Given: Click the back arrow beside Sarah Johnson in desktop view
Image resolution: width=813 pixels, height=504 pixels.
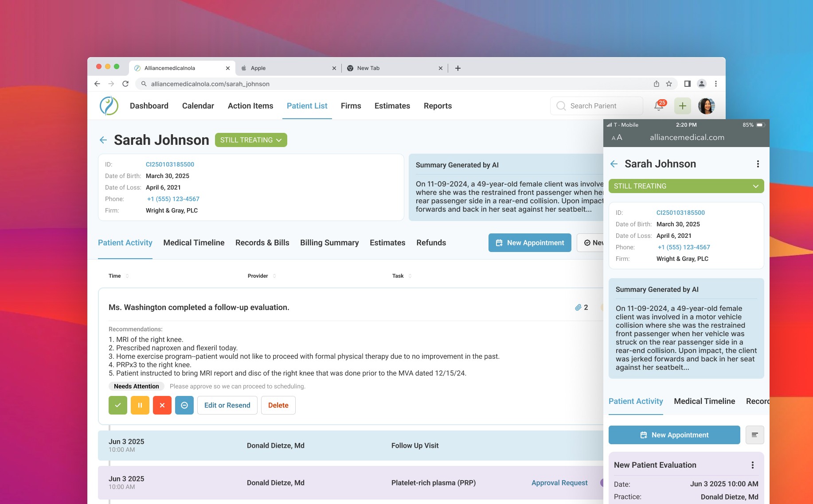Looking at the screenshot, I should click(x=103, y=140).
